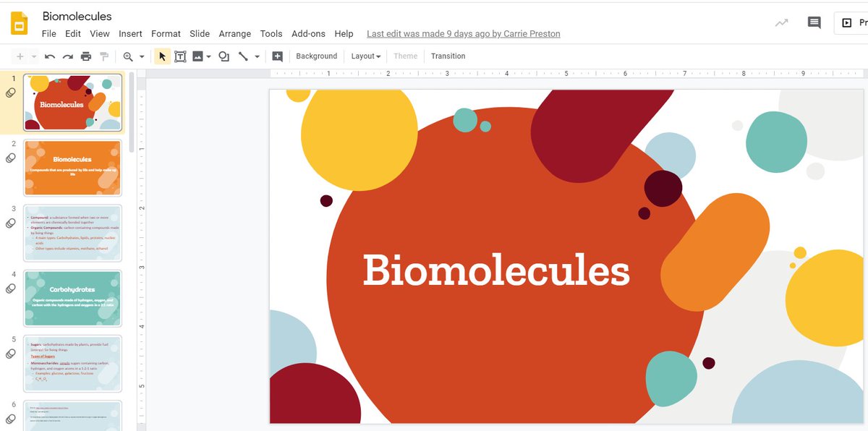
Task: Open the shape tool
Action: click(224, 56)
